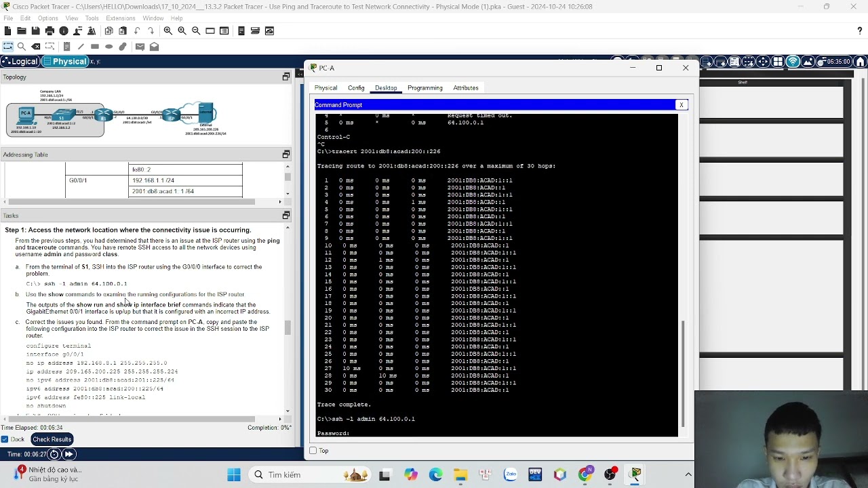
Task: Pop out the Addressing Table panel
Action: tap(286, 155)
